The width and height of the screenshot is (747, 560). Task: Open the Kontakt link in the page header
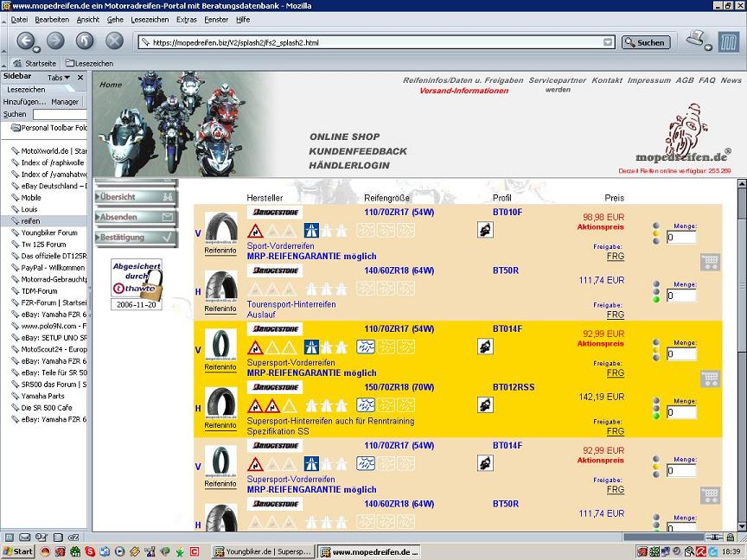[x=607, y=80]
